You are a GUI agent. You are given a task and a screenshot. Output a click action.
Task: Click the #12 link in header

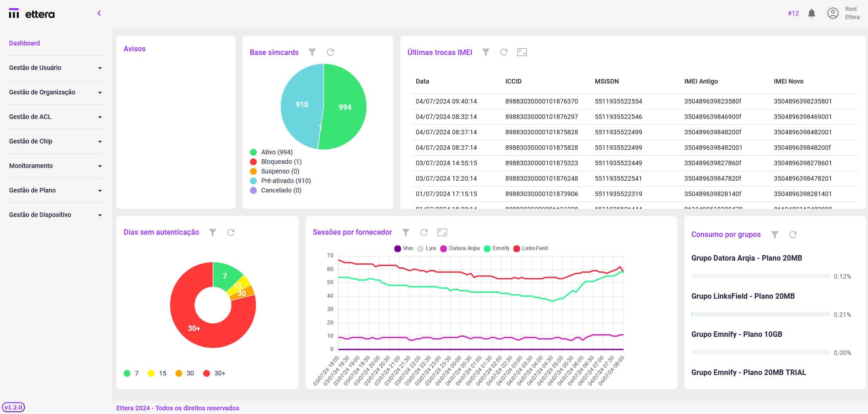793,13
